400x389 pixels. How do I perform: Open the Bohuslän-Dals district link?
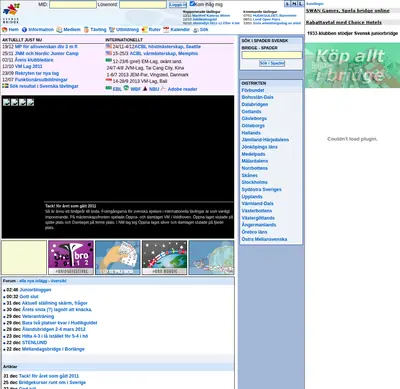pos(257,97)
